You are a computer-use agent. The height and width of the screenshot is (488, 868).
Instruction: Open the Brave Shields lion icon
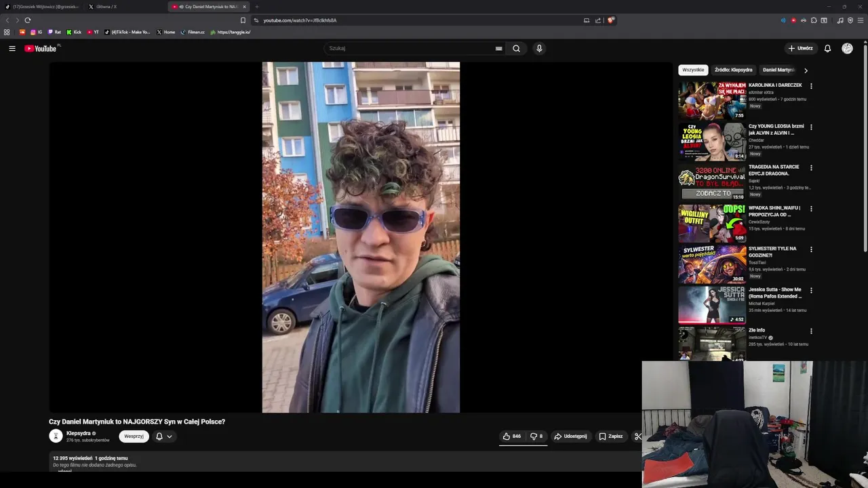click(x=610, y=20)
